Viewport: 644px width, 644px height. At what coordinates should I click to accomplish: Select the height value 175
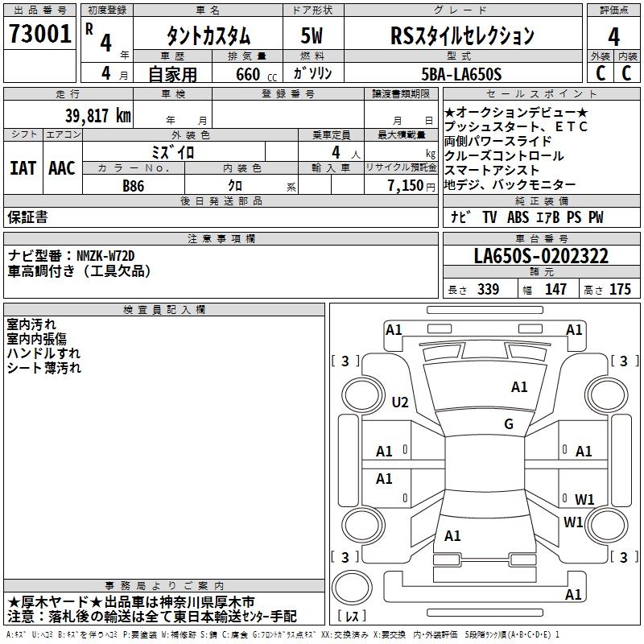[620, 290]
